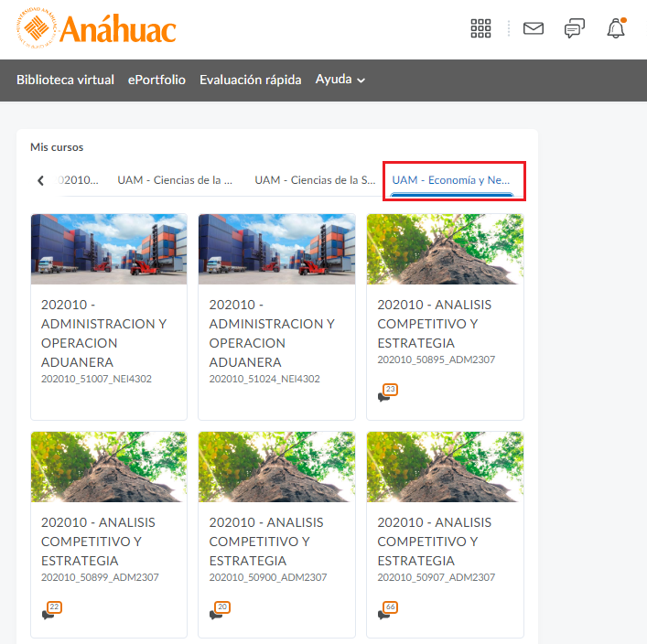This screenshot has height=644, width=647.
Task: Click the Anáhuac university logo
Action: coord(96,28)
